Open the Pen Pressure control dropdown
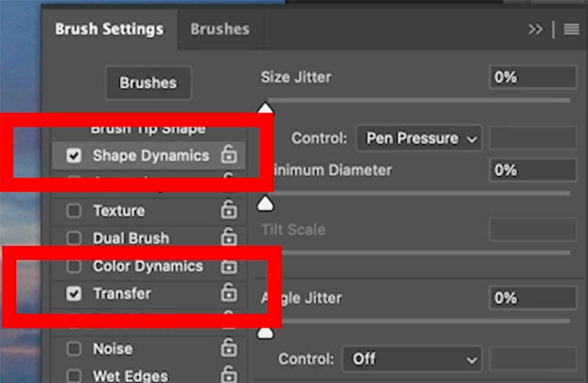The height and width of the screenshot is (383, 588). [419, 139]
